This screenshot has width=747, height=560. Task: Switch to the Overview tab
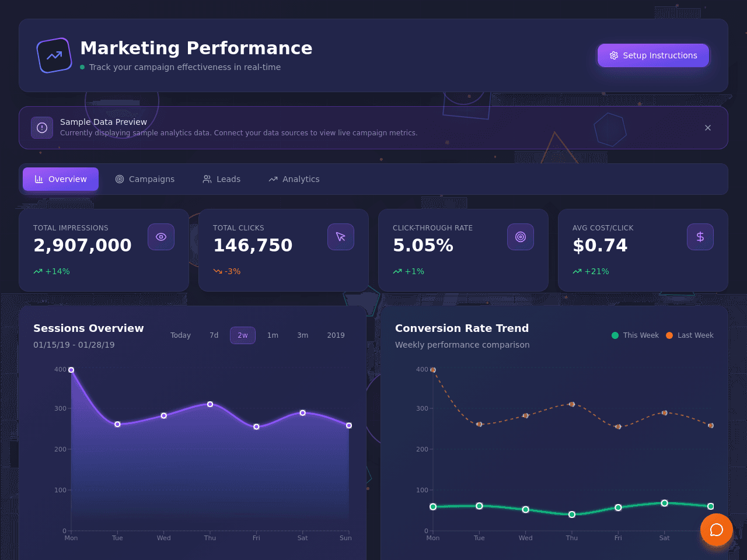61,179
